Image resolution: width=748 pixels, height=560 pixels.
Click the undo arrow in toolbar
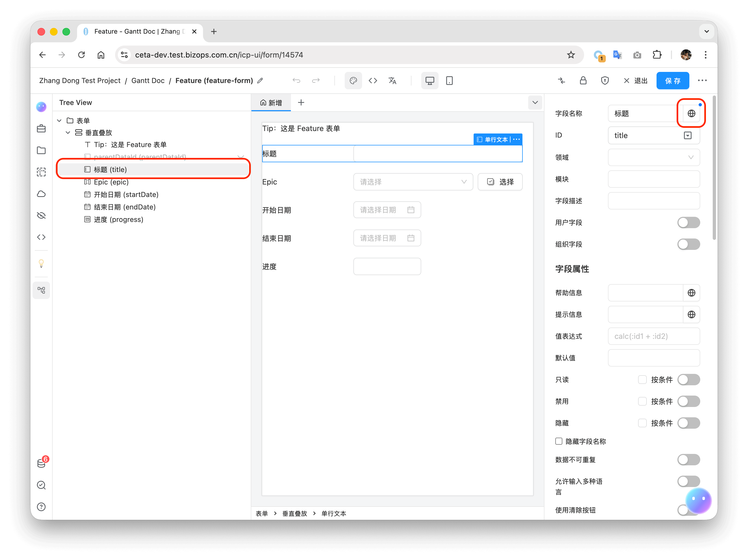coord(296,80)
